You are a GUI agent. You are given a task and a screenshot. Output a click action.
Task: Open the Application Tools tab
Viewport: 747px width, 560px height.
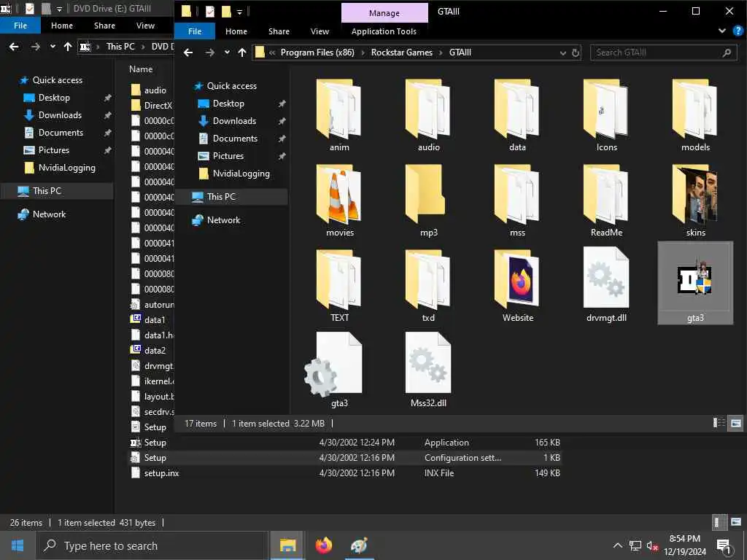click(x=384, y=31)
